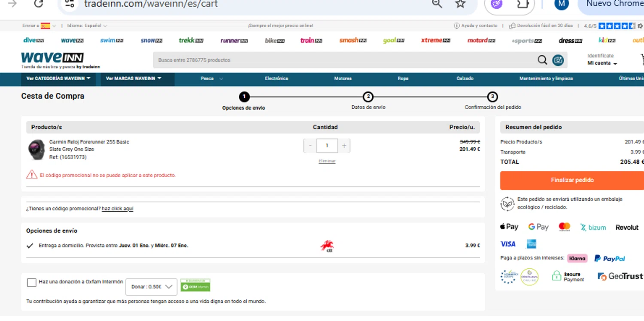Open Ayuda y contacto link
The image size is (644, 321).
[x=476, y=26]
